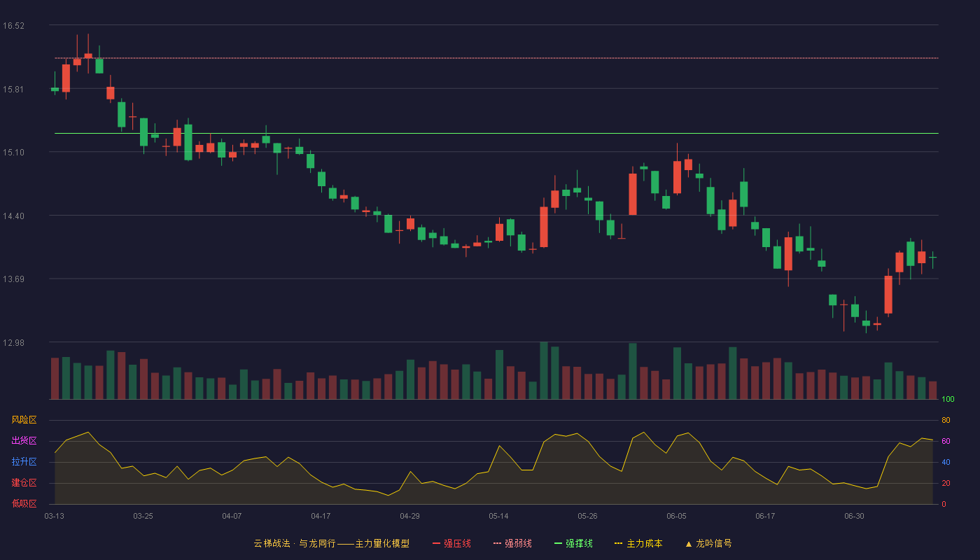Toggle the 强压线 legend series
The width and height of the screenshot is (980, 560).
[x=451, y=543]
